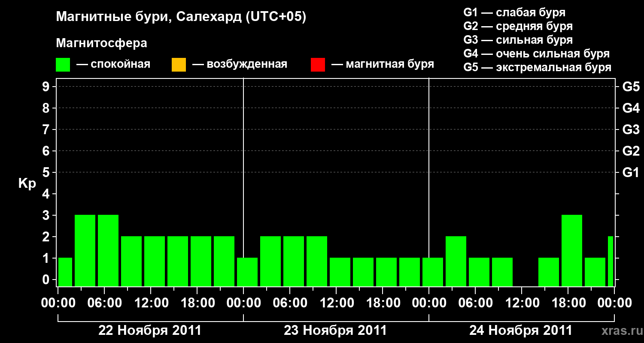Click the G1 storm level label on the right axis

(631, 173)
